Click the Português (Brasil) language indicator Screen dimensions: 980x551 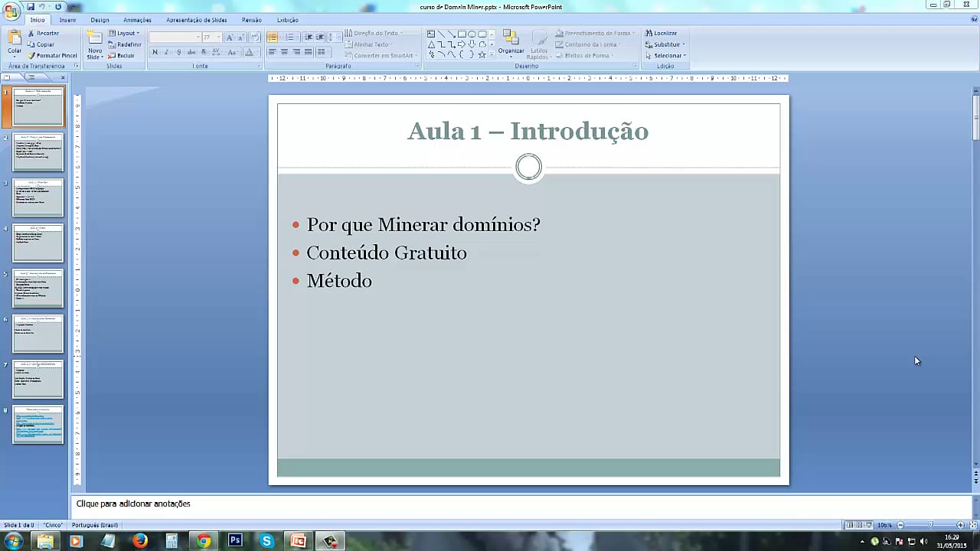[x=95, y=525]
